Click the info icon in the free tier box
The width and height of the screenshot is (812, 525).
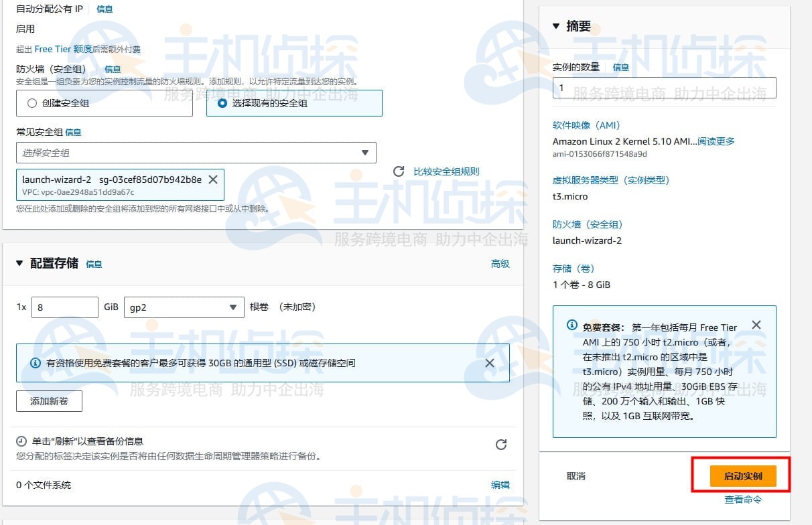click(570, 325)
